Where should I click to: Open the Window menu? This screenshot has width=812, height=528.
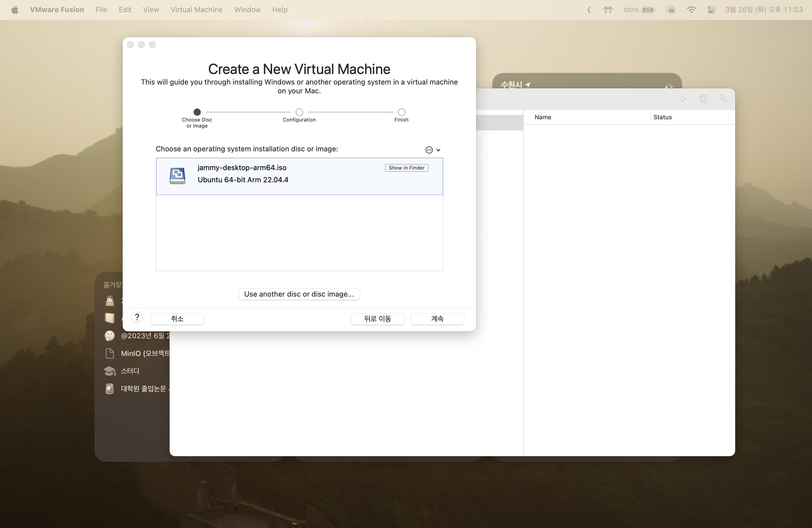pos(247,10)
